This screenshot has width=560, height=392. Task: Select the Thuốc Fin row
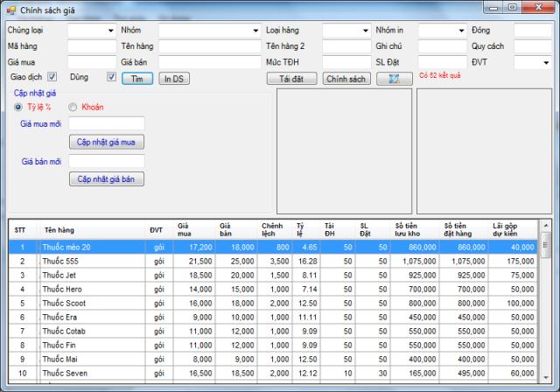273,345
